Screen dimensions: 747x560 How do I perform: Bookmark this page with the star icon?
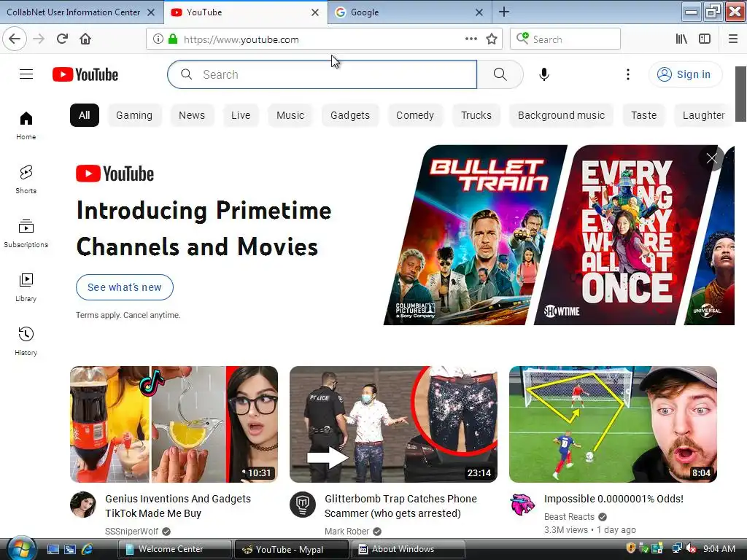tap(492, 39)
